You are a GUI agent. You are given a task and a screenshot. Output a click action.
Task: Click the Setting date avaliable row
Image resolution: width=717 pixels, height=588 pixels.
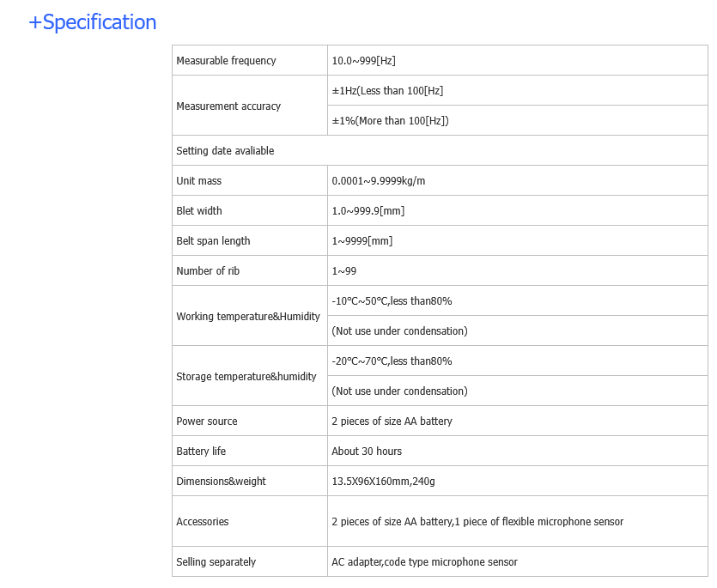click(225, 151)
